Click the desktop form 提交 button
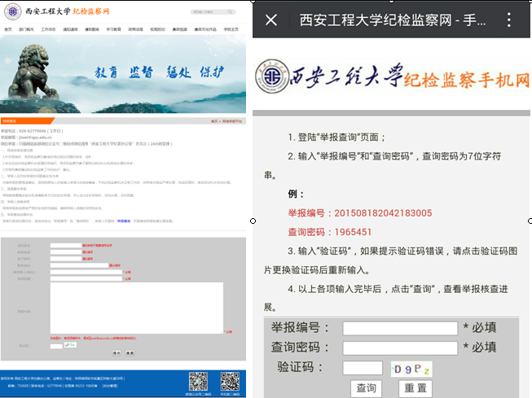 point(117,353)
